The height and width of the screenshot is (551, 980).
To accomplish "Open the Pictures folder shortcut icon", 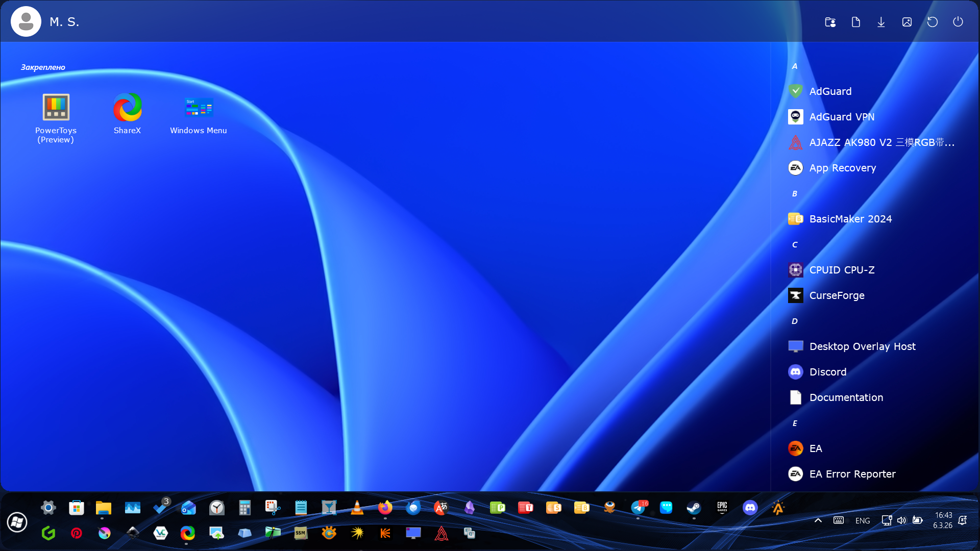I will (x=907, y=22).
